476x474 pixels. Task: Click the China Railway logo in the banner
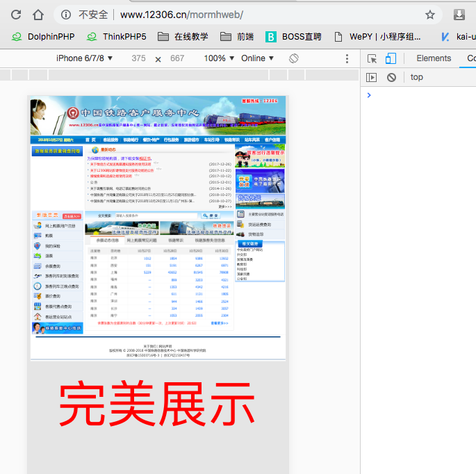(x=73, y=113)
